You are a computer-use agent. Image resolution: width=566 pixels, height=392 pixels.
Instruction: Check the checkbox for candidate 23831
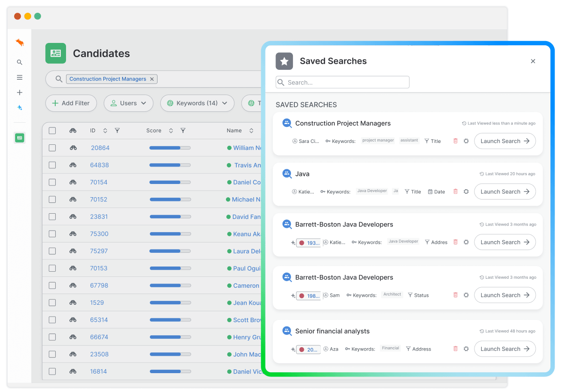(x=52, y=217)
